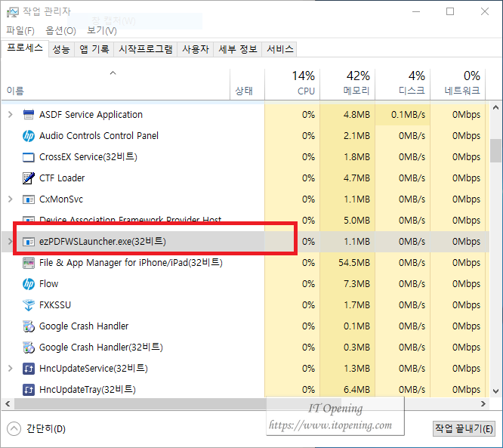This screenshot has height=448, width=503.
Task: Sort by the CPU 14% column header
Action: pyautogui.click(x=292, y=85)
